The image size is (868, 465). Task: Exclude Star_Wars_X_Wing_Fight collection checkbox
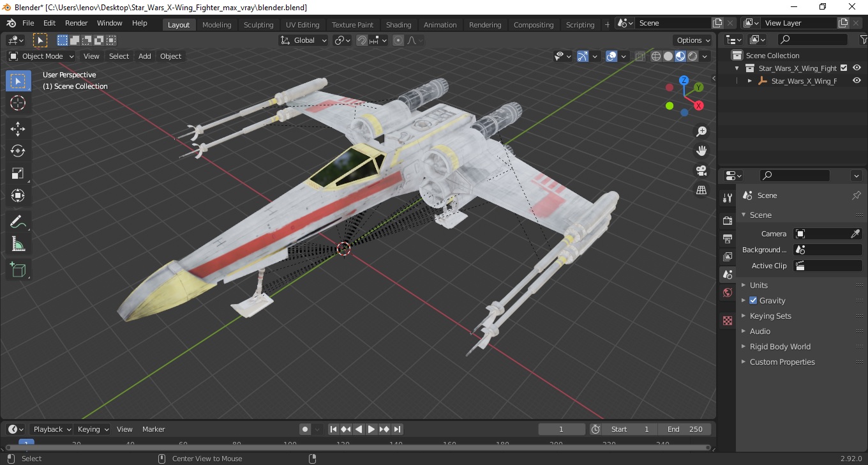click(844, 68)
